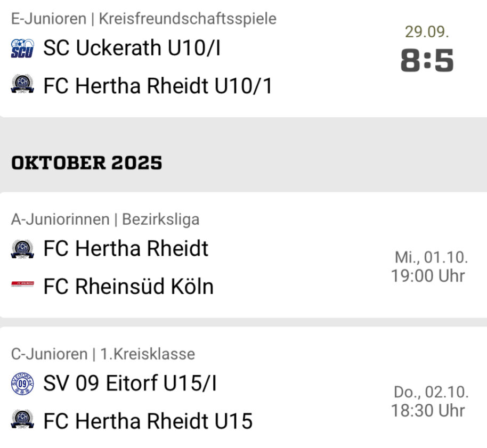
Task: Click Hertha Rheidt logo in U10 match
Action: point(22,85)
